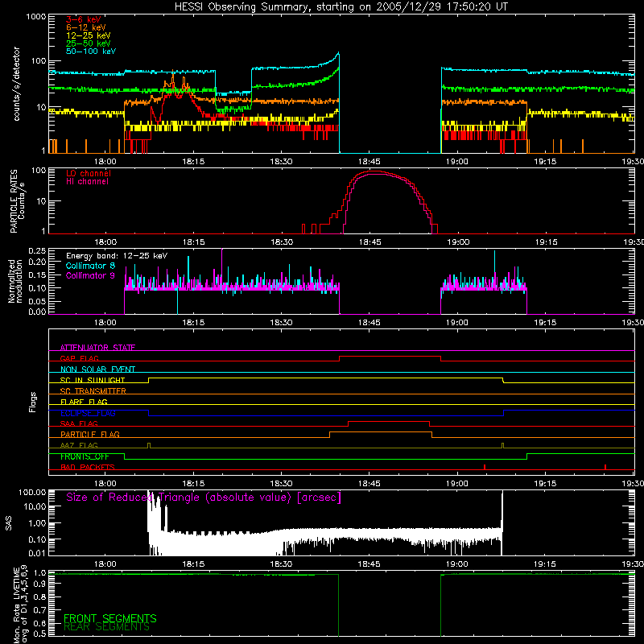Select the SC_IN_SUNLIGHT flag label
Screen dimensions: 644x644
tap(93, 380)
